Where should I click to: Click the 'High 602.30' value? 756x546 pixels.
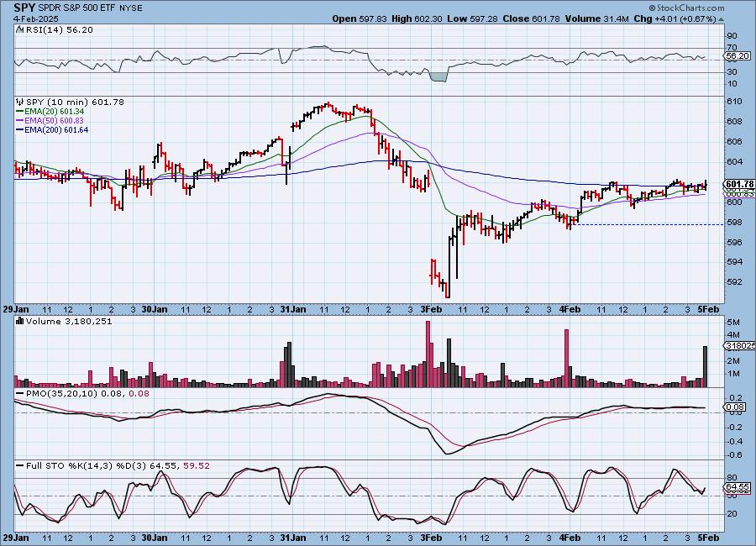coord(417,18)
